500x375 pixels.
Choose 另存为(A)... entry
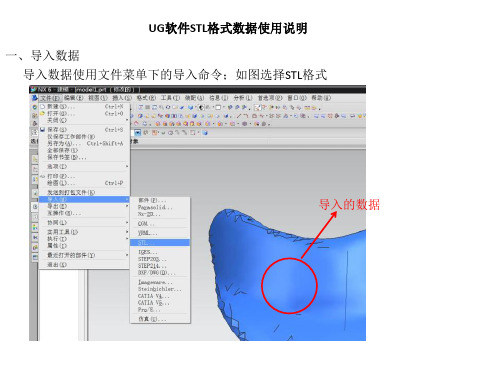(x=84, y=143)
